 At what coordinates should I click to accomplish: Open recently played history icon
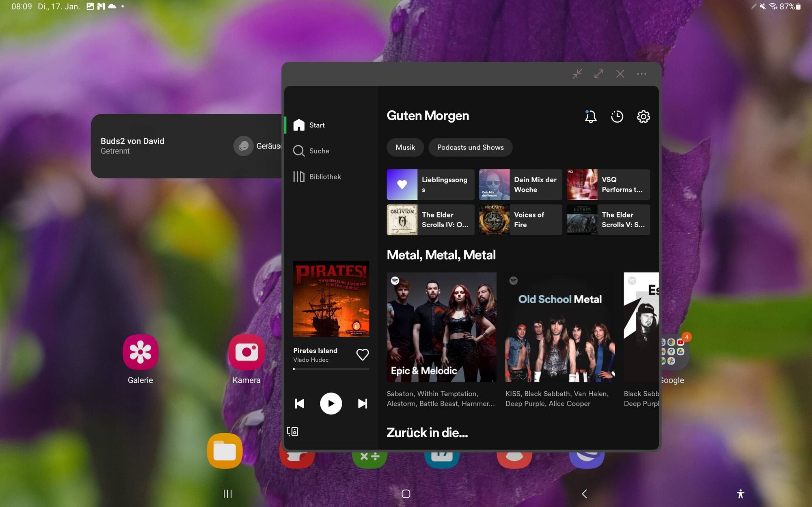click(x=617, y=117)
